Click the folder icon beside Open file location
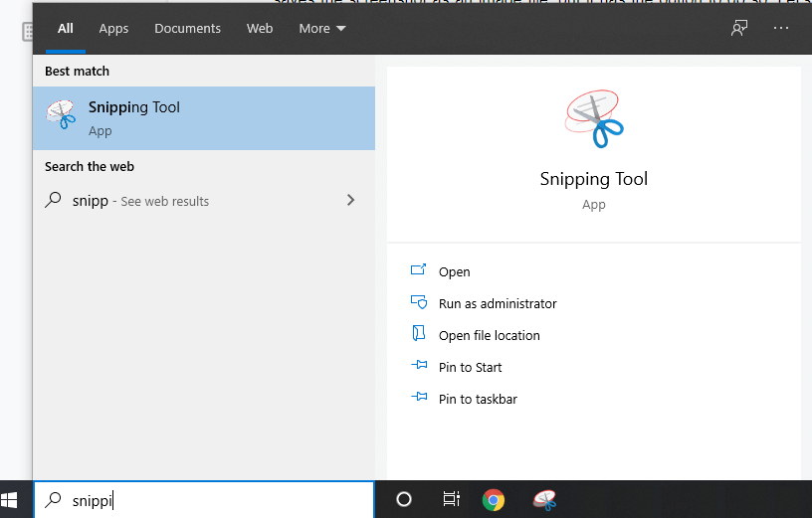The image size is (812, 518). (418, 333)
